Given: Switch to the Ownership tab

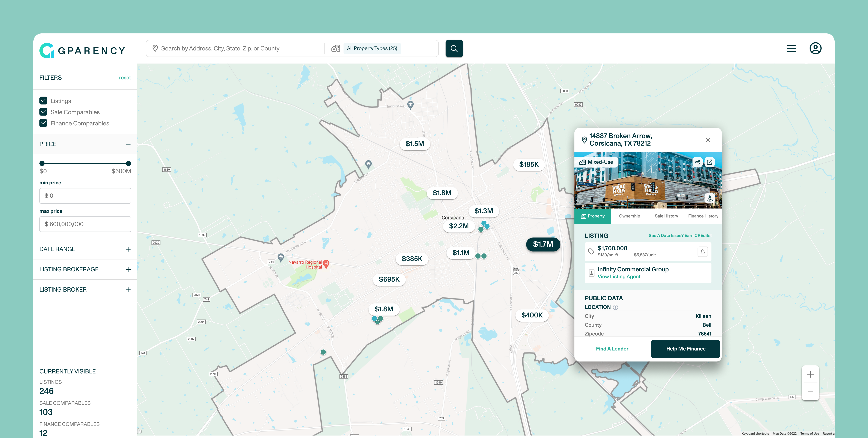Looking at the screenshot, I should (x=629, y=216).
